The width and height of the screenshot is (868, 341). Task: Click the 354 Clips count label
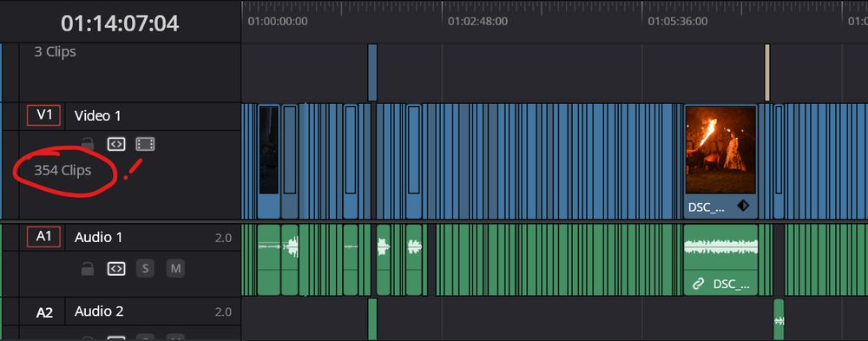click(62, 170)
